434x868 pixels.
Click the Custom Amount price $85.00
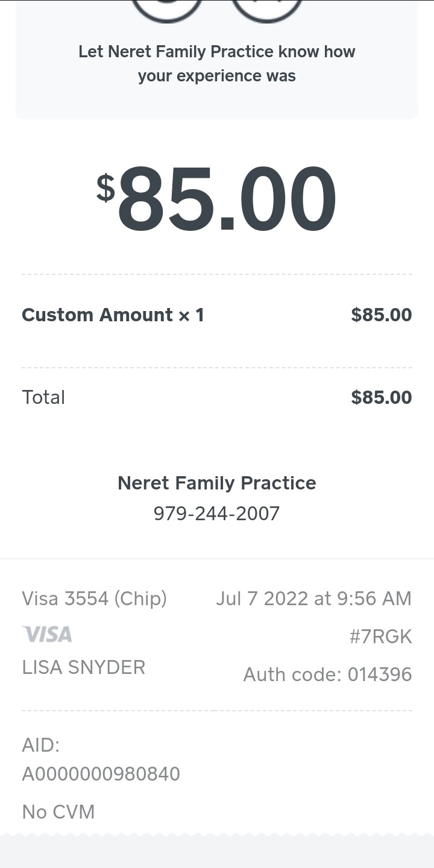pos(382,315)
